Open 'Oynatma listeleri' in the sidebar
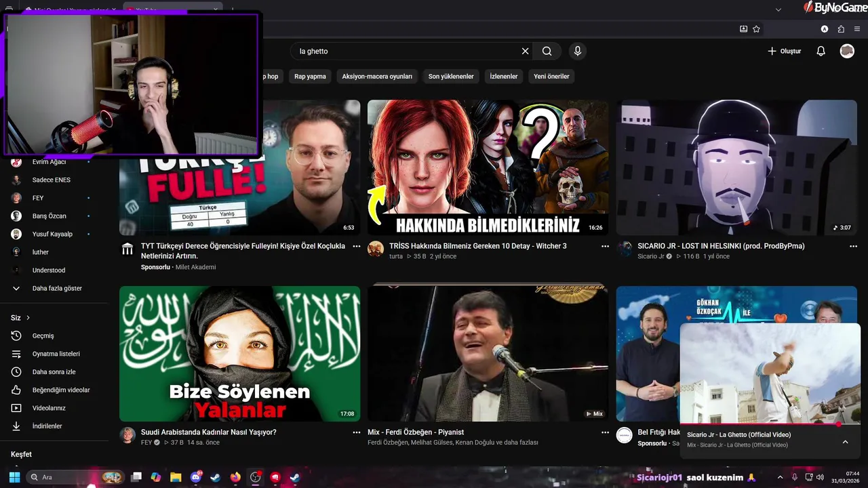Image resolution: width=868 pixels, height=488 pixels. (x=54, y=354)
